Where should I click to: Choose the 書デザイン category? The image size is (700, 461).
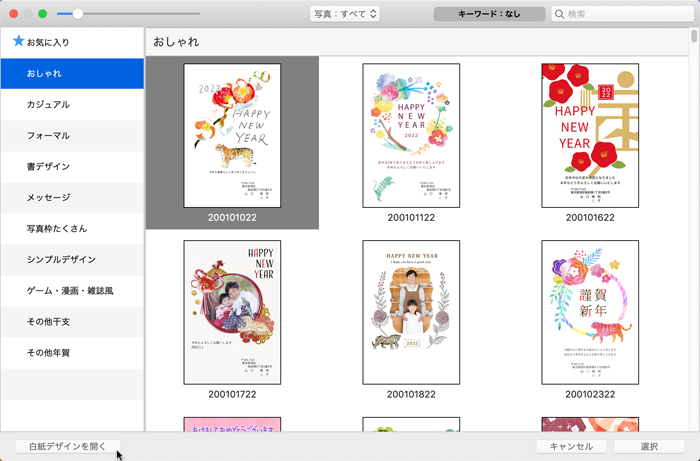tap(72, 167)
